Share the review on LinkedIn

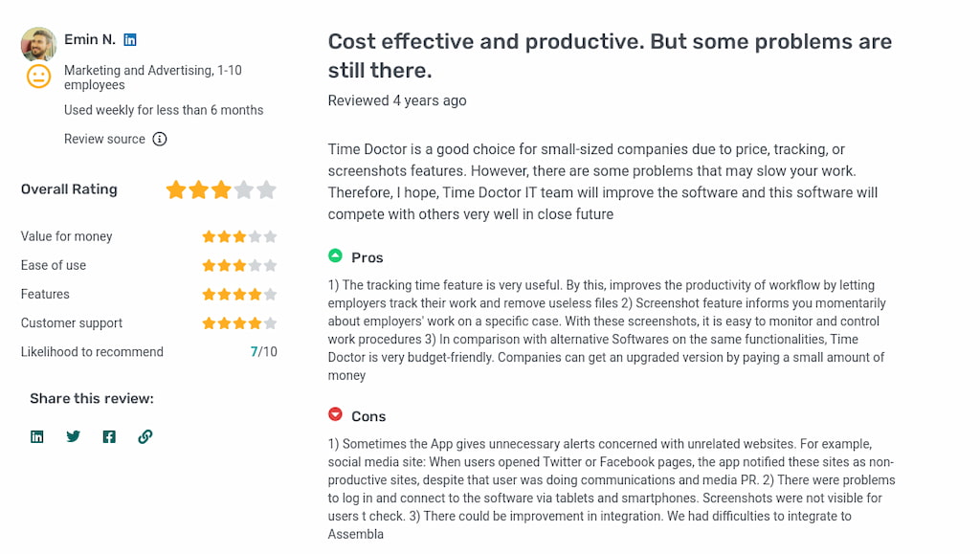tap(36, 436)
